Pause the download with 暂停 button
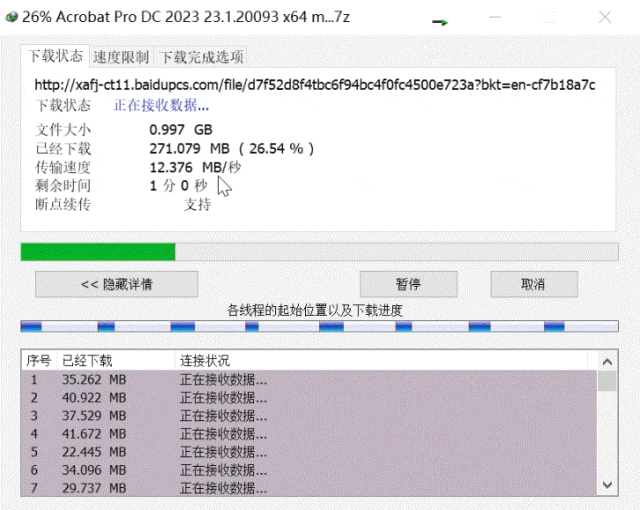Screen dimensions: 640x510 coord(408,284)
